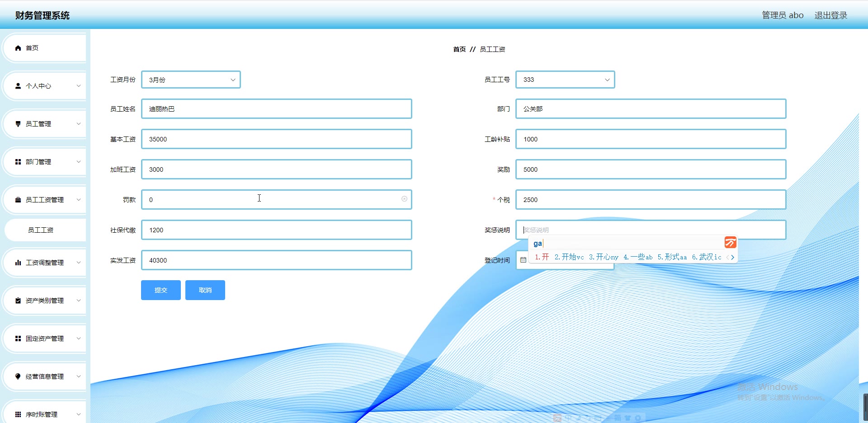Click the bulb icon for 经营信息管理
The width and height of the screenshot is (868, 423).
coord(18,376)
